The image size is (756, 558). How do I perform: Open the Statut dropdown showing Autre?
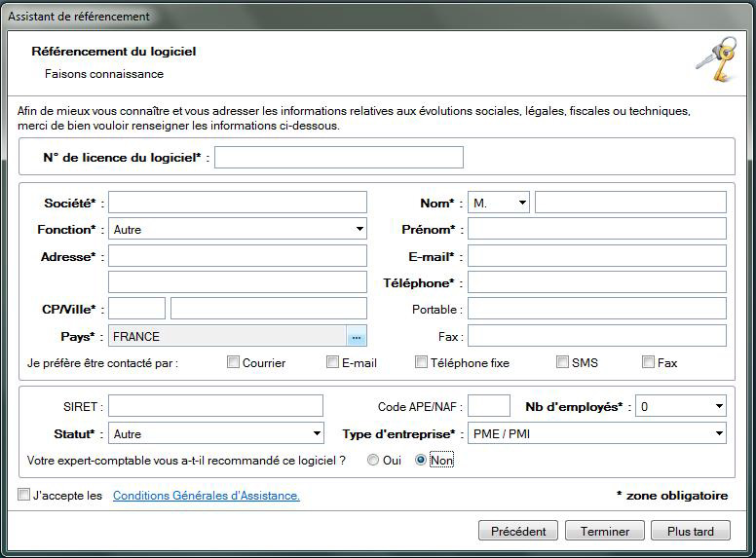click(216, 433)
